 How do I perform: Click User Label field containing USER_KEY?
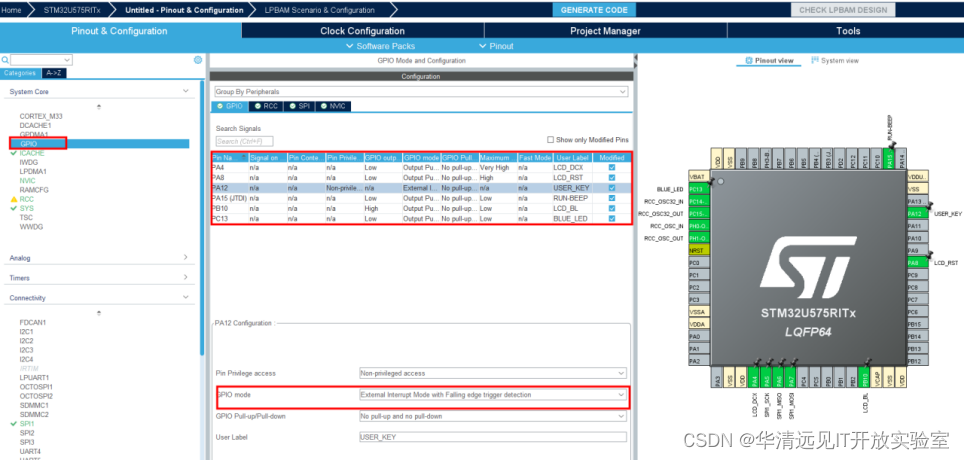point(492,437)
